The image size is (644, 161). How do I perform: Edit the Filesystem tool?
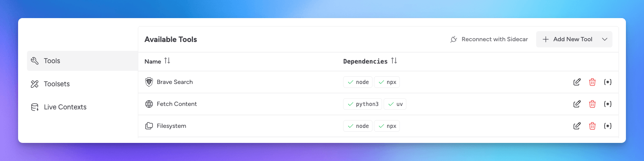click(577, 126)
